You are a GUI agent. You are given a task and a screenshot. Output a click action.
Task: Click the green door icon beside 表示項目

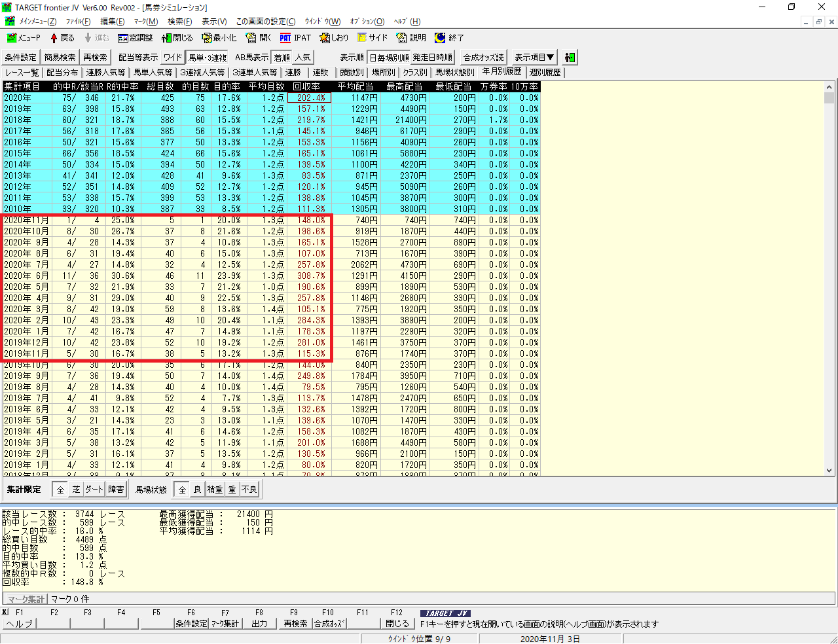coord(570,58)
